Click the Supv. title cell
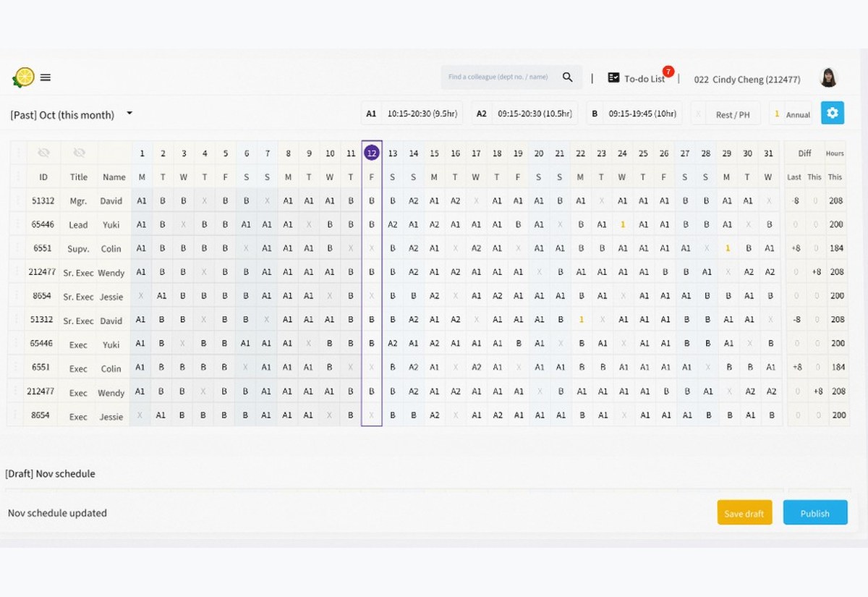868x597 pixels. pyautogui.click(x=79, y=248)
